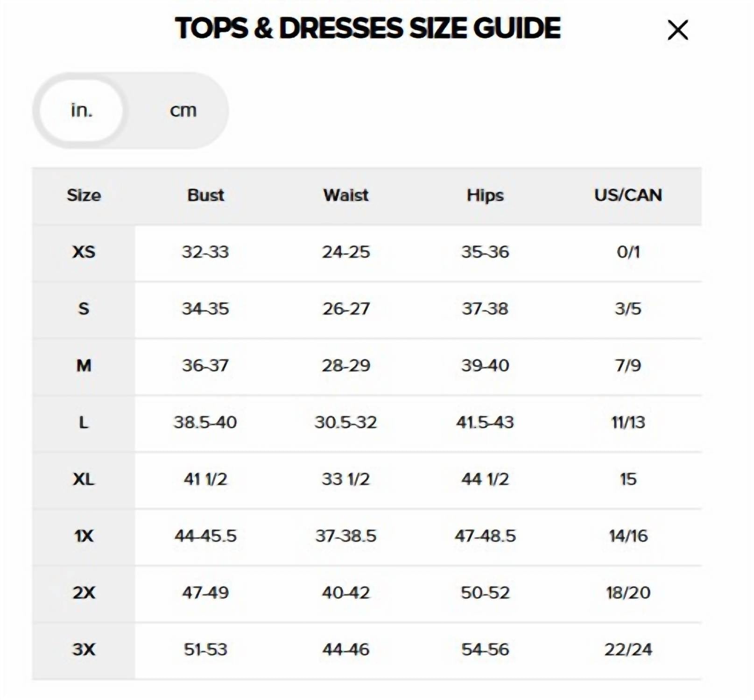The image size is (754, 700).
Task: Select the in. unit option
Action: pos(82,110)
